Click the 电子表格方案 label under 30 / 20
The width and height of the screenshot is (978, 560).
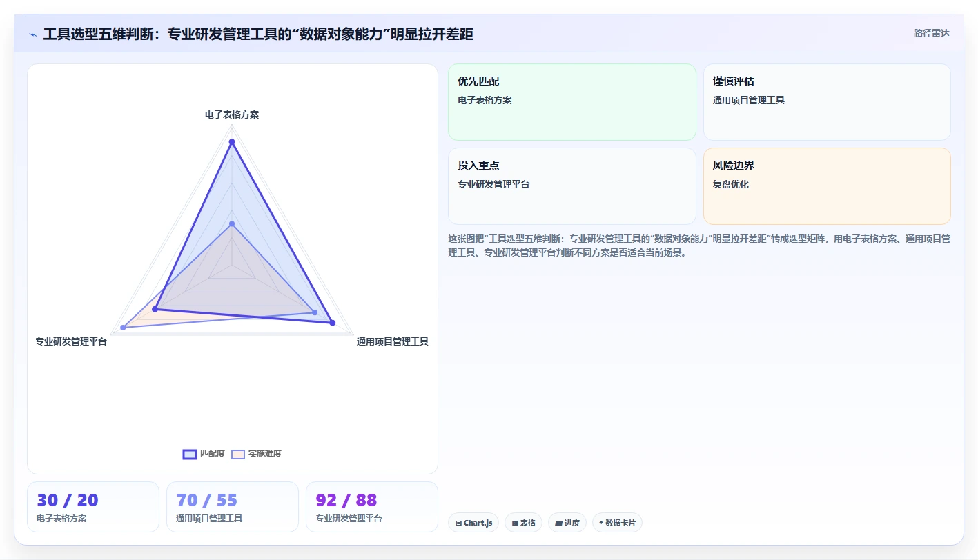(x=61, y=519)
